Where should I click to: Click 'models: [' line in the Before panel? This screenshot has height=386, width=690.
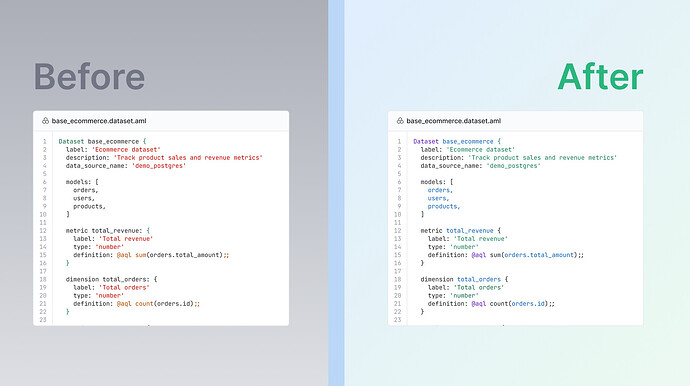pyautogui.click(x=82, y=182)
